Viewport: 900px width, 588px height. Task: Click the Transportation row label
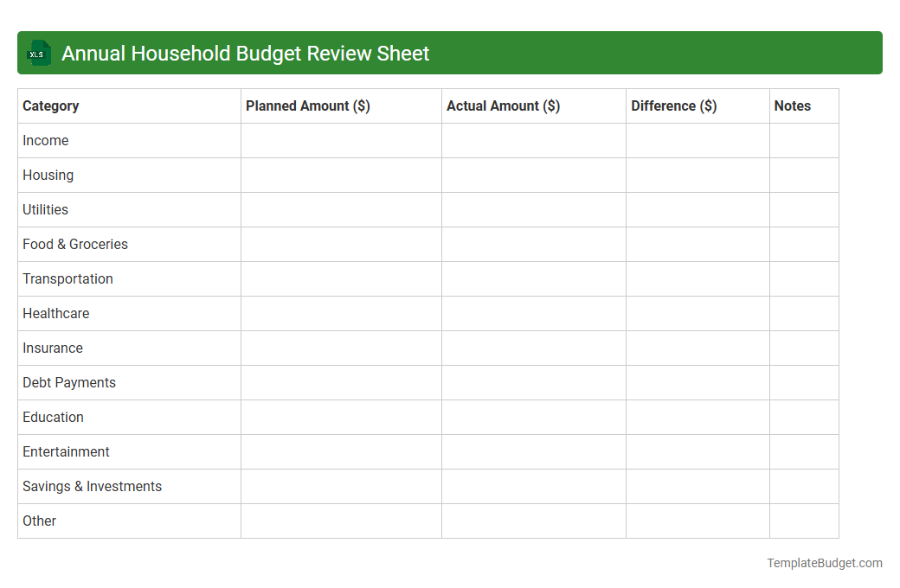pyautogui.click(x=67, y=278)
